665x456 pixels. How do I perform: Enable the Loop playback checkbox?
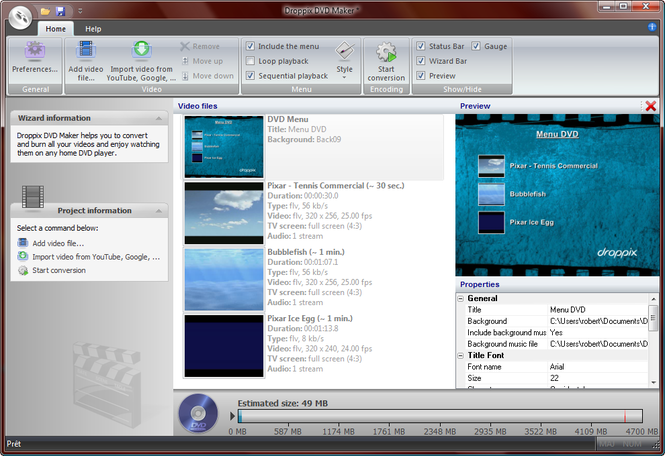(250, 61)
